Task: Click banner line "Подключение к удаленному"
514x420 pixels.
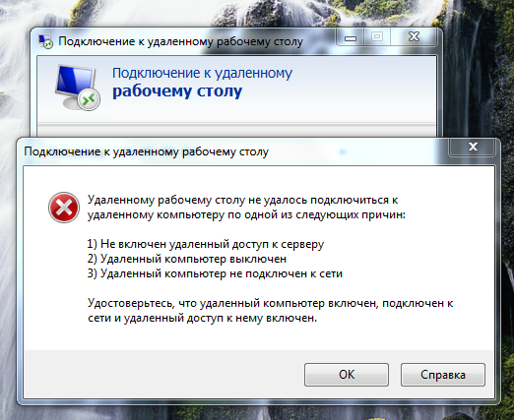Action: [x=202, y=73]
